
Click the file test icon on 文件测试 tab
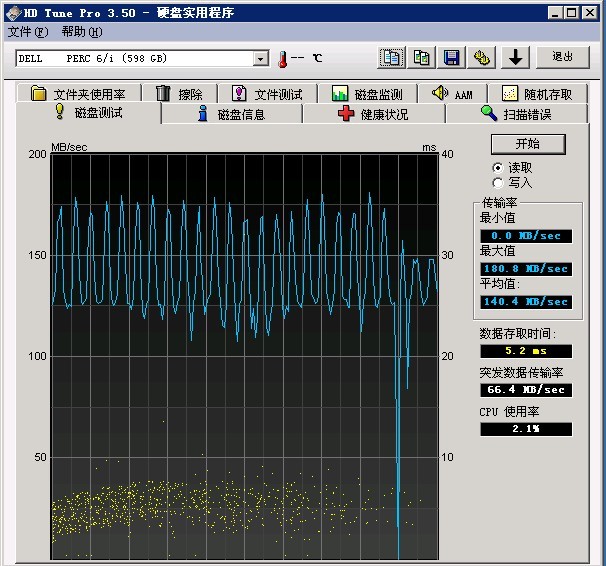(239, 93)
